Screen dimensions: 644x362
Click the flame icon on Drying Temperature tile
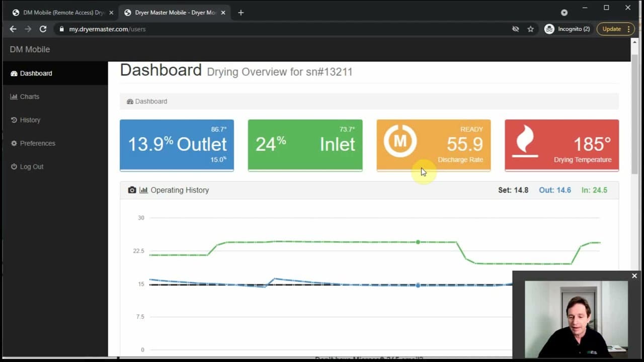(x=525, y=141)
